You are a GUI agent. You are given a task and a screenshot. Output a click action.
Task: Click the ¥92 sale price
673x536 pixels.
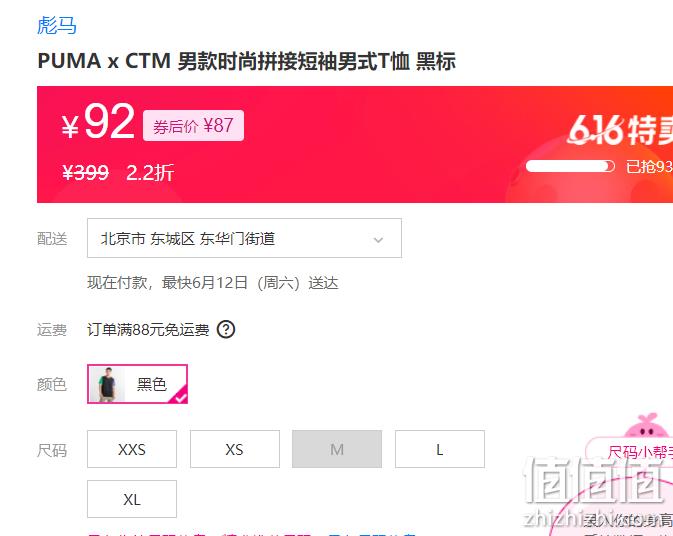click(99, 122)
